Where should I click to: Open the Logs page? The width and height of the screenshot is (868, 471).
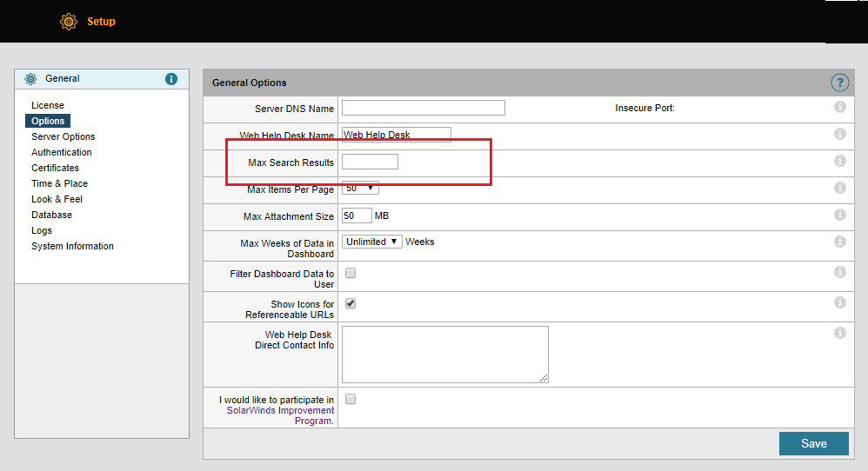[x=42, y=230]
